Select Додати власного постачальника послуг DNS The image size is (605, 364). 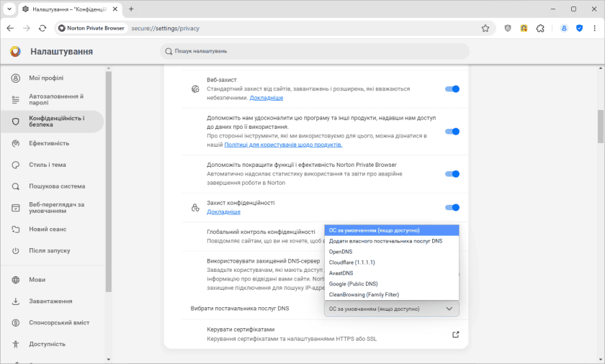(392, 241)
